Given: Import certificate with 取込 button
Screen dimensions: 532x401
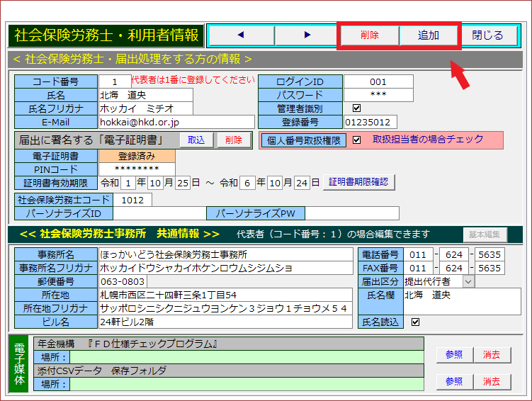Looking at the screenshot, I should click(196, 140).
